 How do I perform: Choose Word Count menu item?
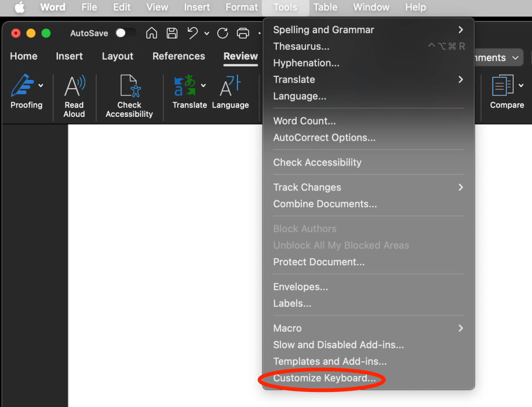pos(304,121)
